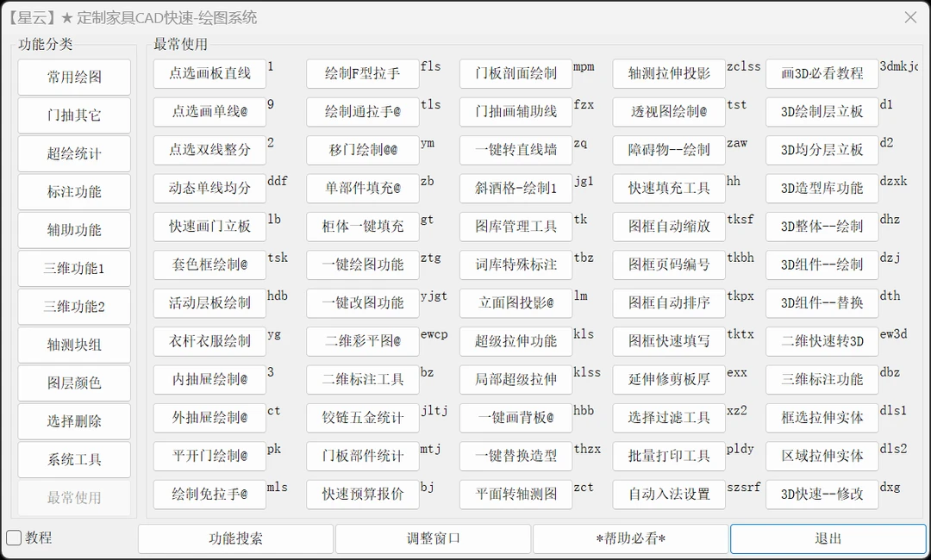The width and height of the screenshot is (931, 560).
Task: Open the 点选画板直线 drawing tool
Action: tap(209, 73)
